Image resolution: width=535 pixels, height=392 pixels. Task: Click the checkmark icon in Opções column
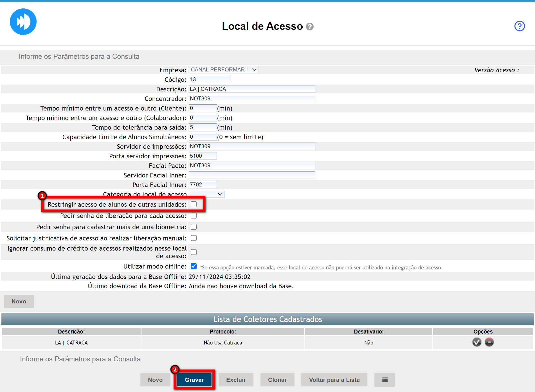click(476, 342)
